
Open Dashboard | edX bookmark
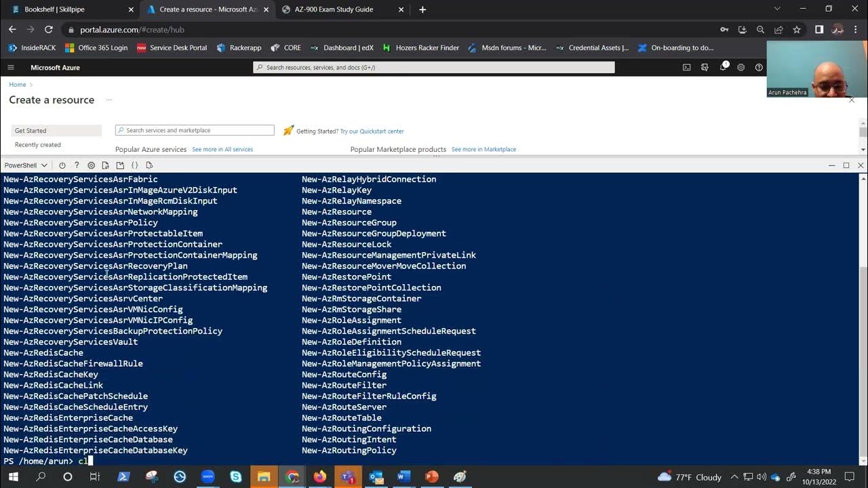pos(341,48)
